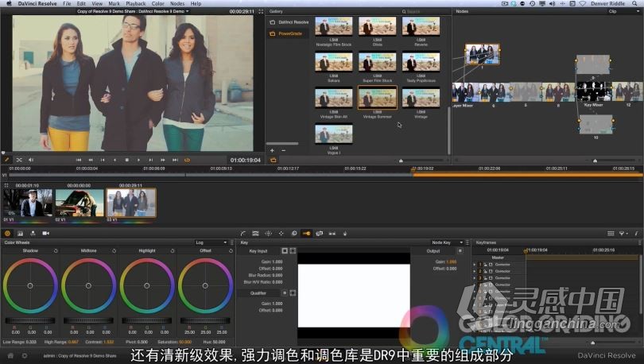Open Spotlight search in the menu bar
The height and width of the screenshot is (364, 644).
tap(634, 4)
